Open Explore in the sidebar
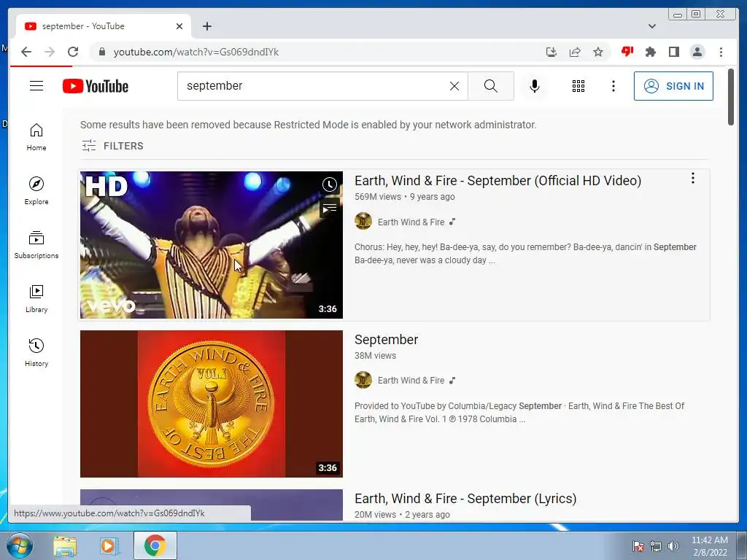Image resolution: width=747 pixels, height=560 pixels. coord(36,191)
